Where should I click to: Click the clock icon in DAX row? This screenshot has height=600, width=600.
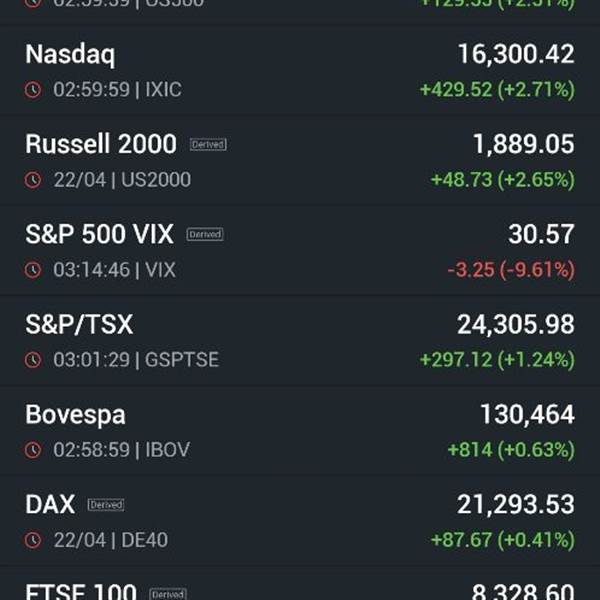(x=33, y=540)
